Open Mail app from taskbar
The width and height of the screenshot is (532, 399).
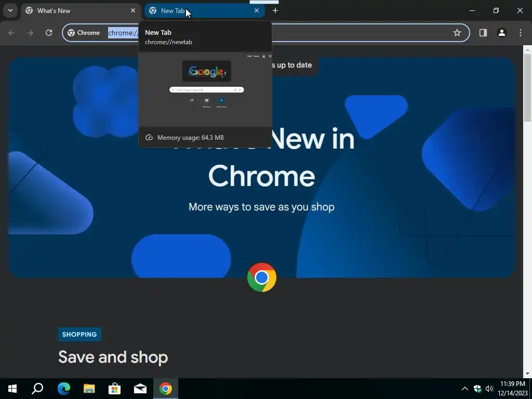coord(140,389)
